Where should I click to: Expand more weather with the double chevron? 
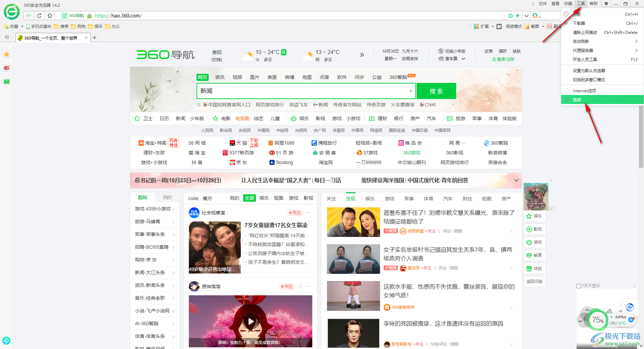362,55
